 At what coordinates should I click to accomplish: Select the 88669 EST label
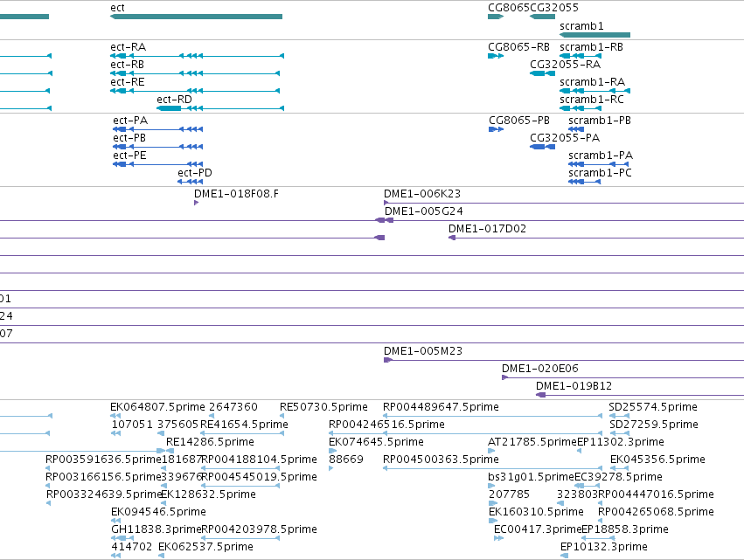(x=346, y=460)
